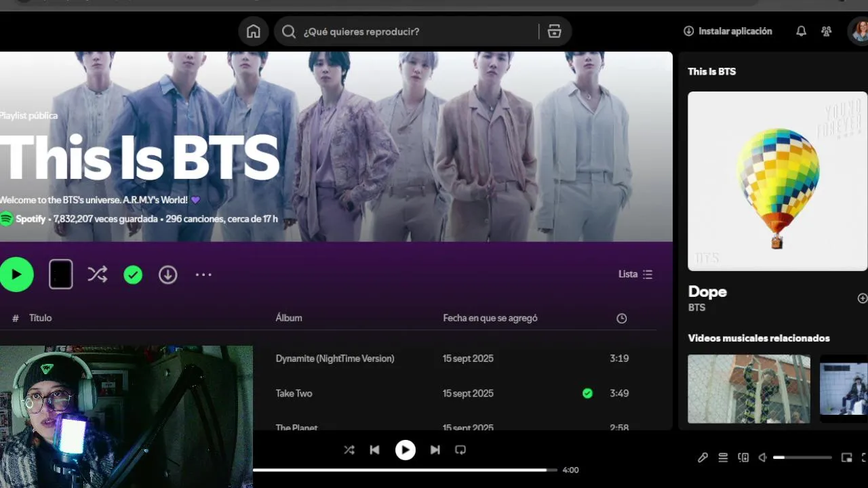Toggle shuffle in bottom player bar
The height and width of the screenshot is (488, 868).
pos(349,449)
